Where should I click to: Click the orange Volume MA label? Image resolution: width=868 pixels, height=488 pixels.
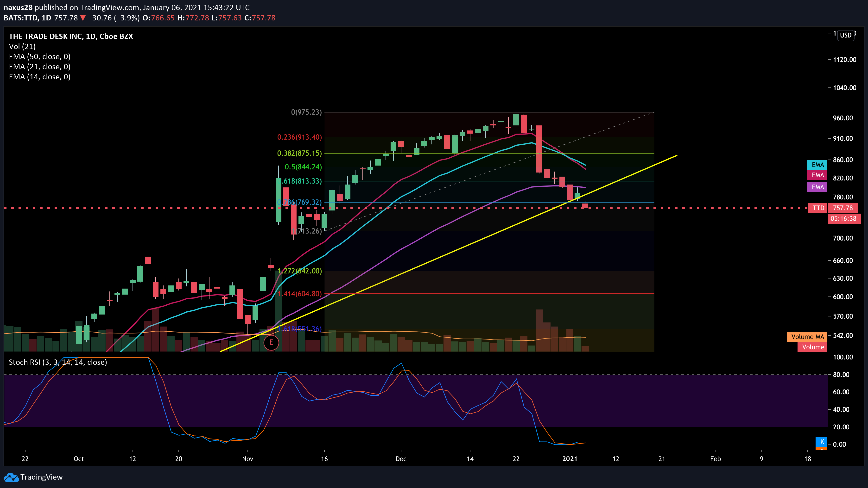(807, 337)
